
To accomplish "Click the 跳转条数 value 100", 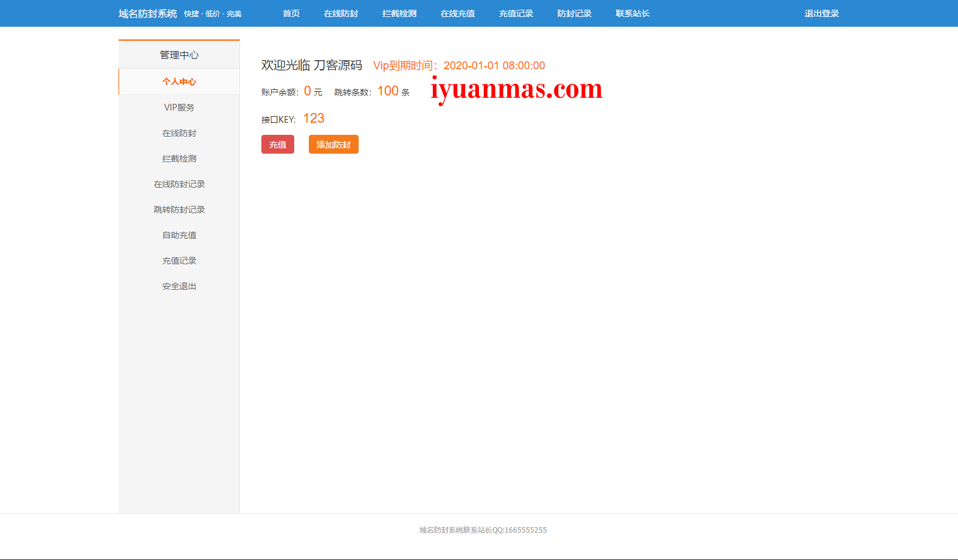I will click(x=388, y=91).
